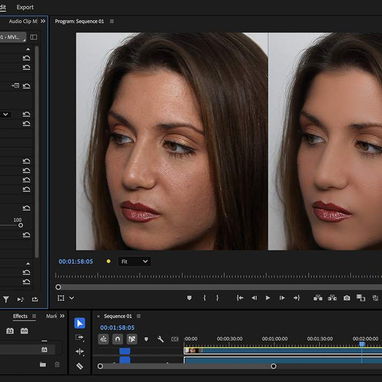
Task: Toggle the 32-bit Color effects filter badge
Action: pos(24,331)
